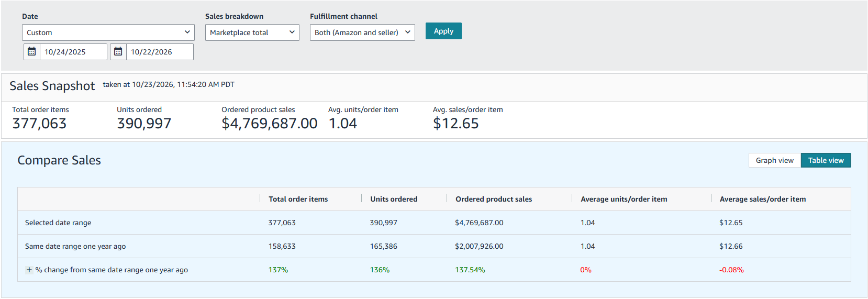Click the % change from same date range label
Image resolution: width=868 pixels, height=299 pixels.
click(x=112, y=270)
